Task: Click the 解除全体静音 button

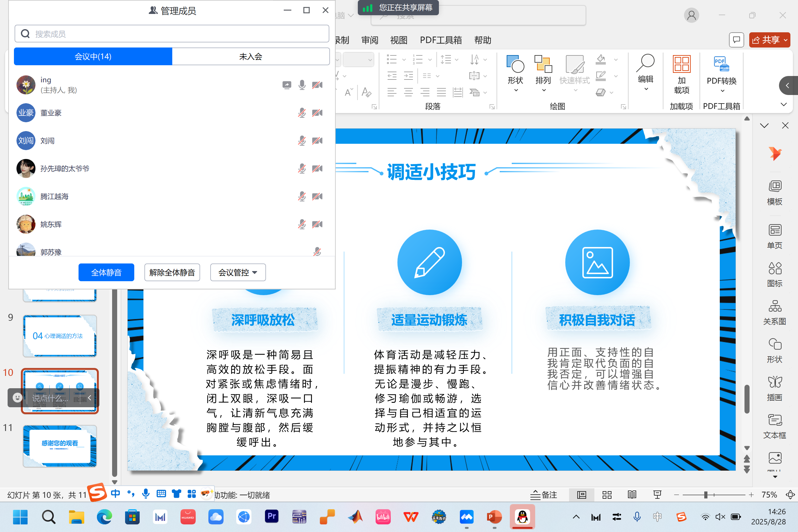Action: [172, 272]
